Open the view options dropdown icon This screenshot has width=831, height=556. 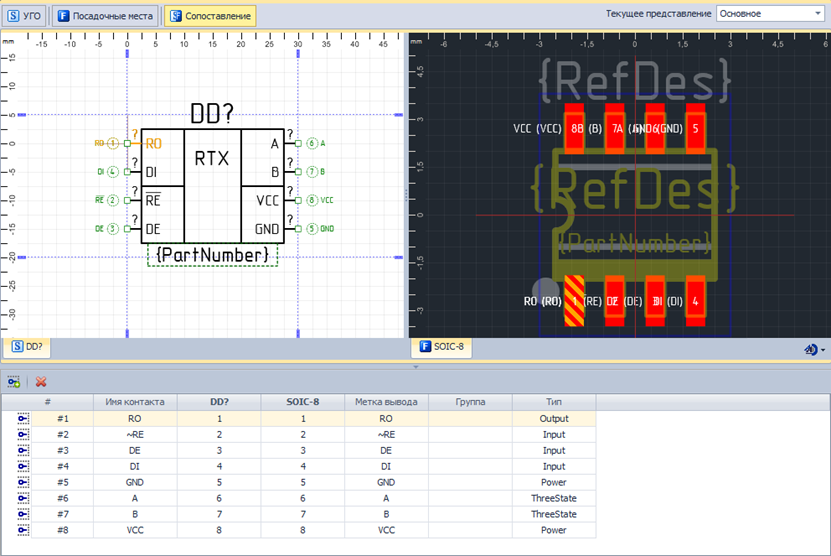coord(815,349)
